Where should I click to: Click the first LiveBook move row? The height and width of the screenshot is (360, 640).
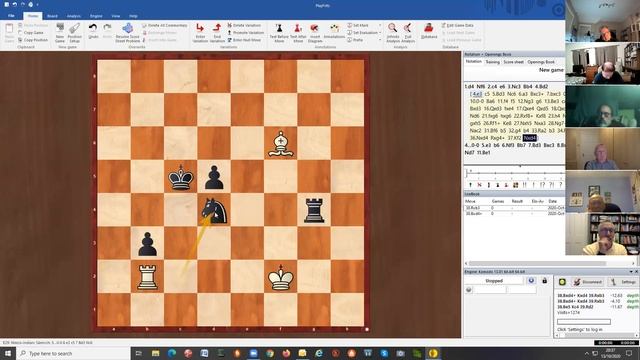tap(514, 208)
